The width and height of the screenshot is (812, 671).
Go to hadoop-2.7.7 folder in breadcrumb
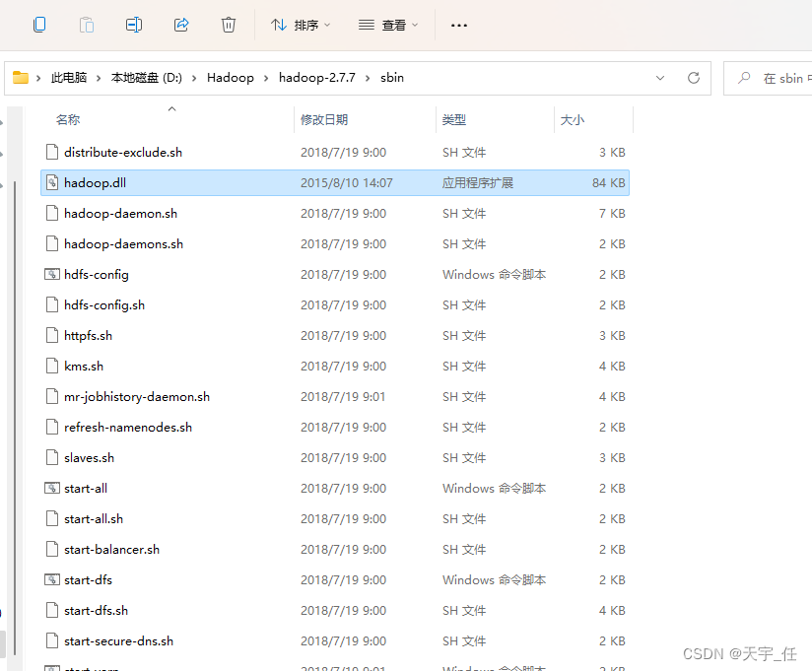[x=316, y=78]
